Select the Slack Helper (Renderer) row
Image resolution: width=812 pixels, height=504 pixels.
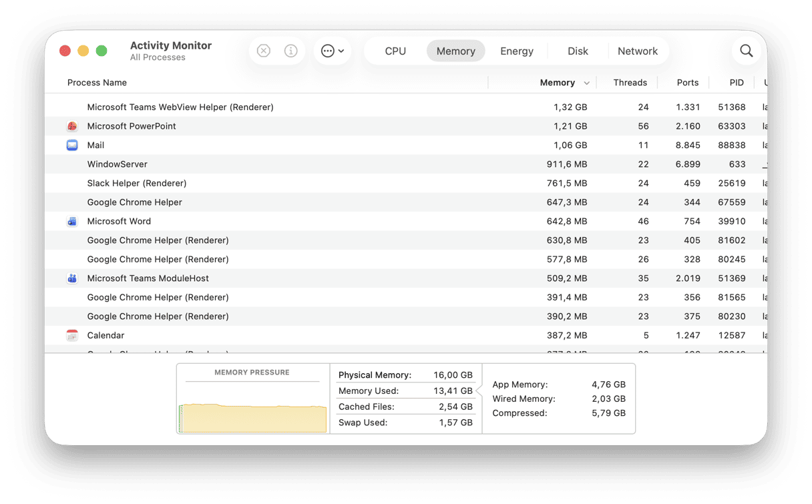tap(406, 183)
